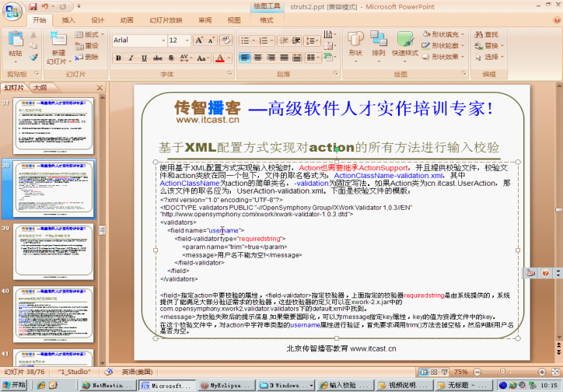Open Shape Fill (形状填充) dropdown
This screenshot has width=563, height=392.
pyautogui.click(x=443, y=34)
